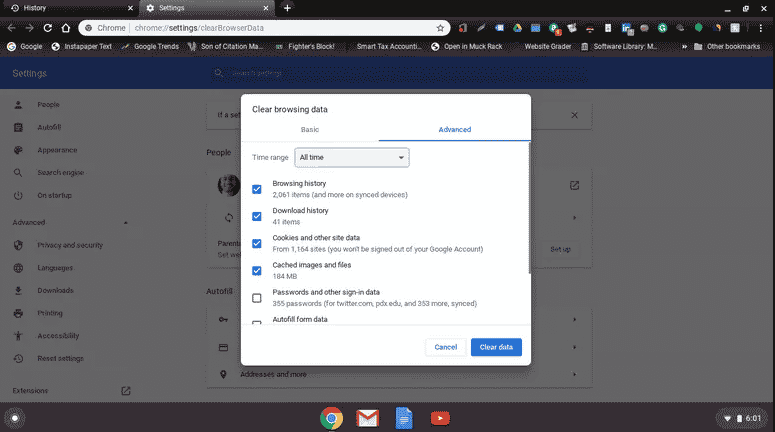Open the Google bookmark
This screenshot has width=775, height=432.
click(x=25, y=46)
